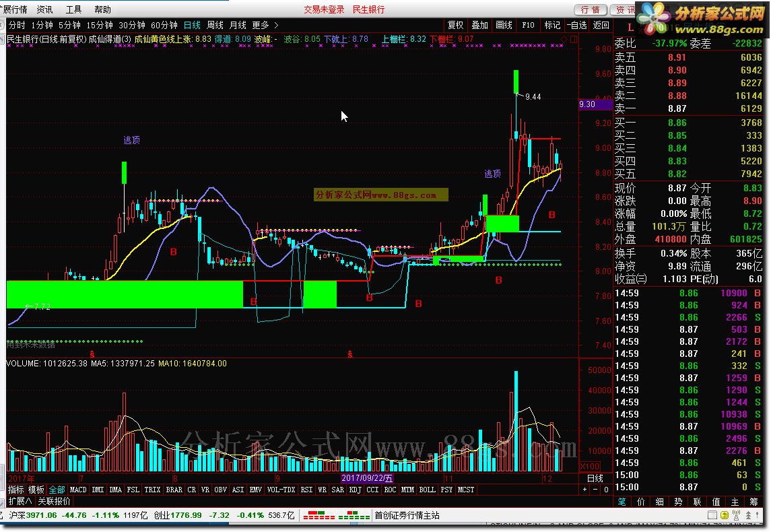
Task: Switch to the DMA indicator
Action: pyautogui.click(x=116, y=490)
